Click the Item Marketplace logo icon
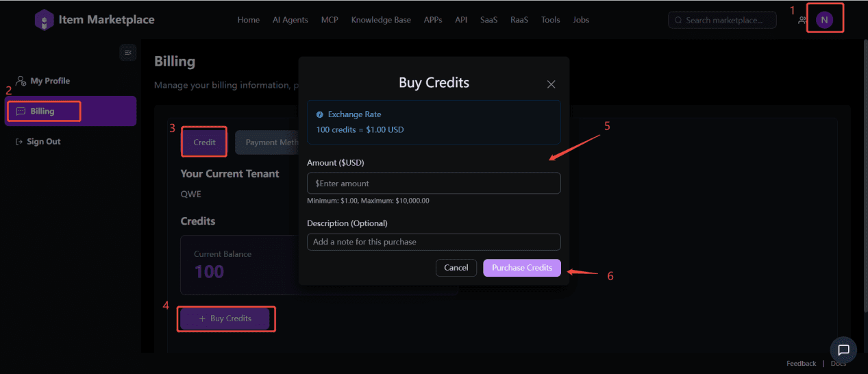This screenshot has width=868, height=374. point(44,20)
